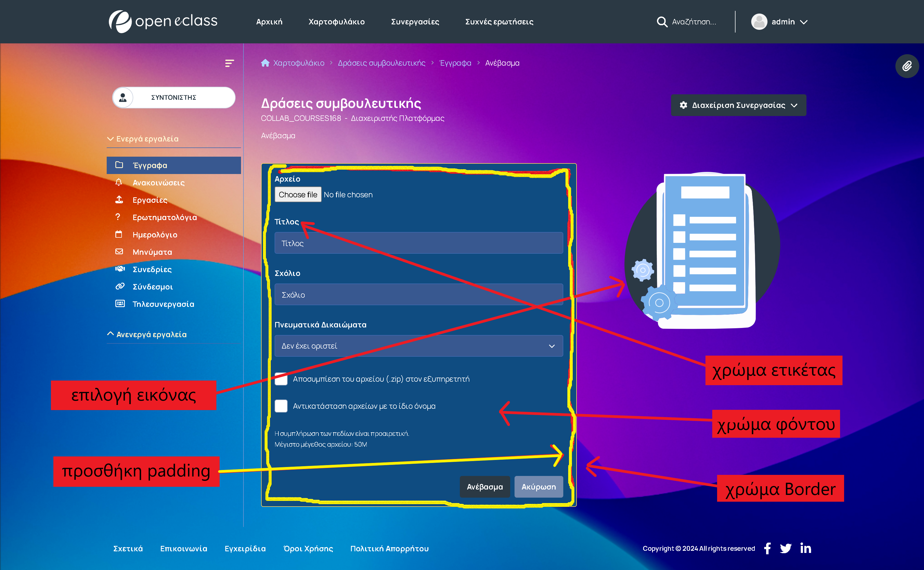Viewport: 924px width, 570px height.
Task: Click 'Μέγιστο μέγεθος αρχείου: 50M' text
Action: [x=321, y=445]
